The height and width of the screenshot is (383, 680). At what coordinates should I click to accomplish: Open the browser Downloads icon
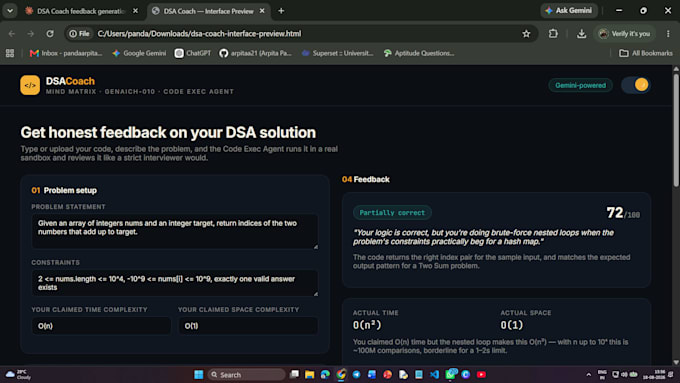click(581, 33)
